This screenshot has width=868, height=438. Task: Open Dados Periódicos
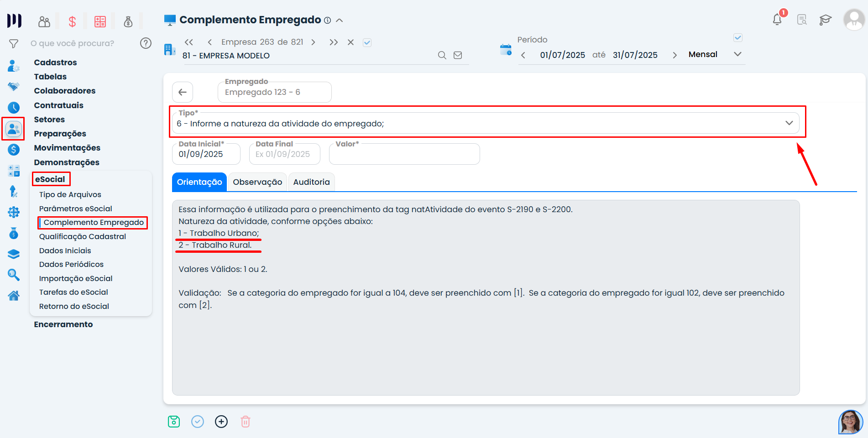click(71, 264)
